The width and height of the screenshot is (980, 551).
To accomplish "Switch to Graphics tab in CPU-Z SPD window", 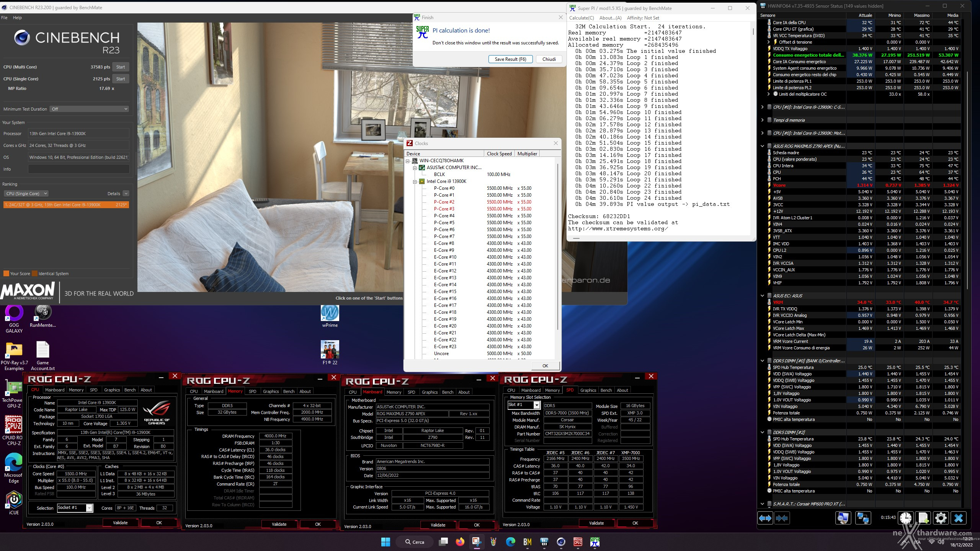I will coord(588,390).
